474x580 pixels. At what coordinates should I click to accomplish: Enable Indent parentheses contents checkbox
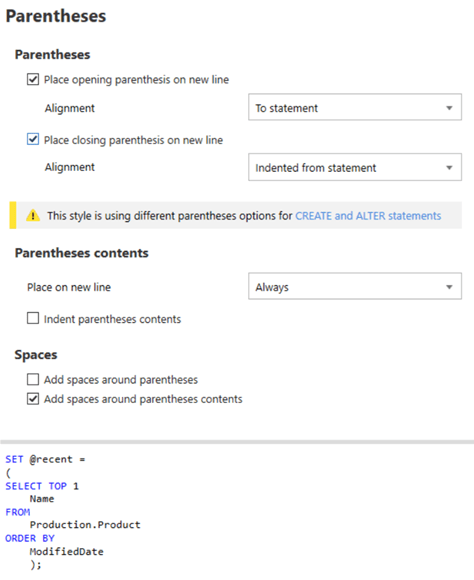click(x=33, y=318)
